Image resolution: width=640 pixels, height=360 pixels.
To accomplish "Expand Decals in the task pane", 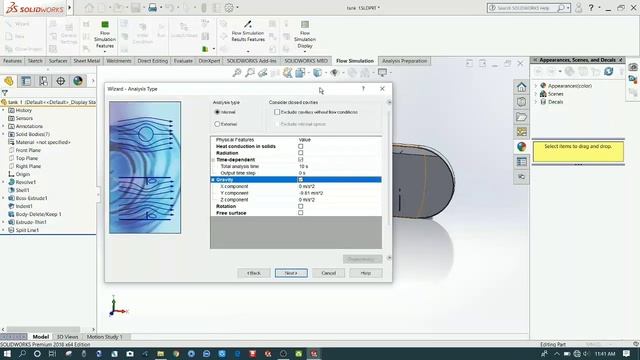I will pyautogui.click(x=536, y=102).
